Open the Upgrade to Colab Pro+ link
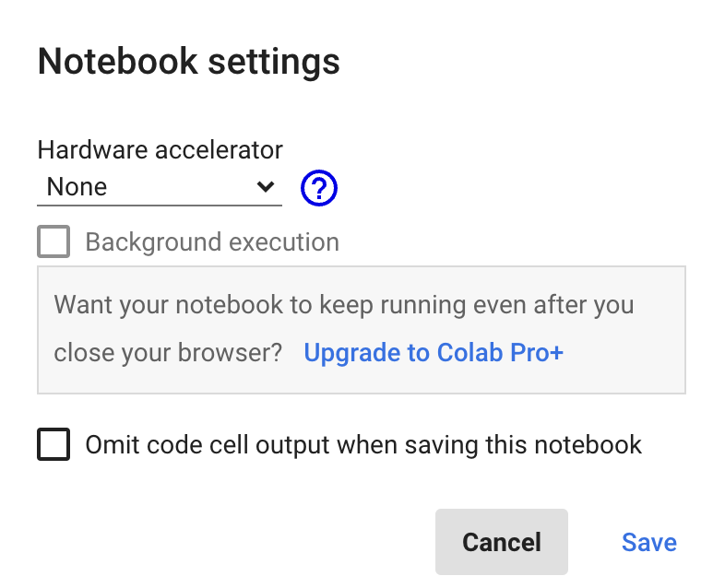Image resolution: width=725 pixels, height=588 pixels. click(434, 353)
